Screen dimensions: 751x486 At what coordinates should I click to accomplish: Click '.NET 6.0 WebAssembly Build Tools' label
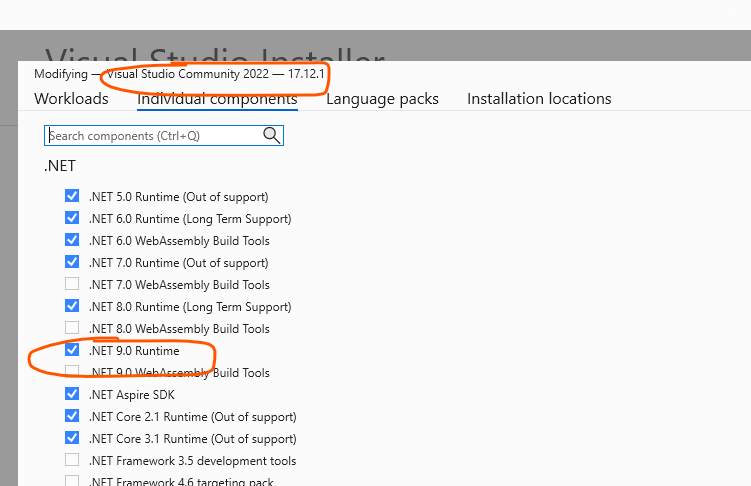179,241
